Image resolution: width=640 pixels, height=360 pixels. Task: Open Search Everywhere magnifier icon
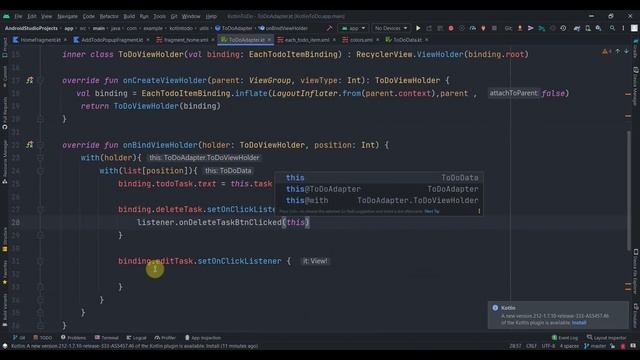tap(612, 28)
